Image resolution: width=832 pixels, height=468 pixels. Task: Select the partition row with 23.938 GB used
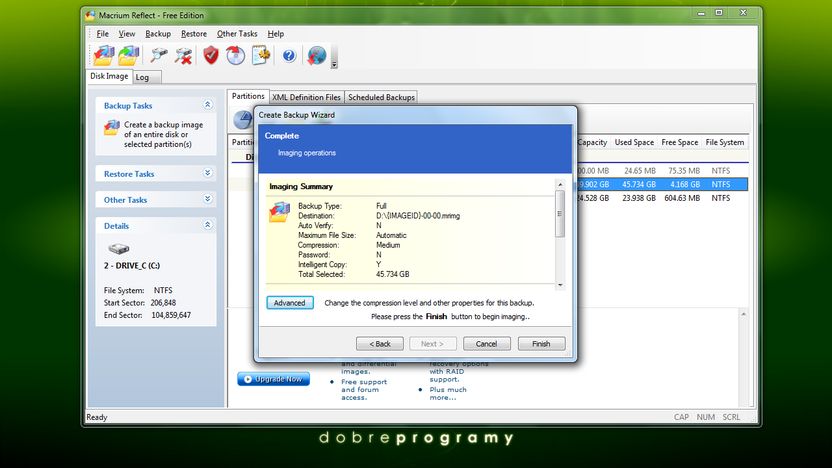pos(663,198)
